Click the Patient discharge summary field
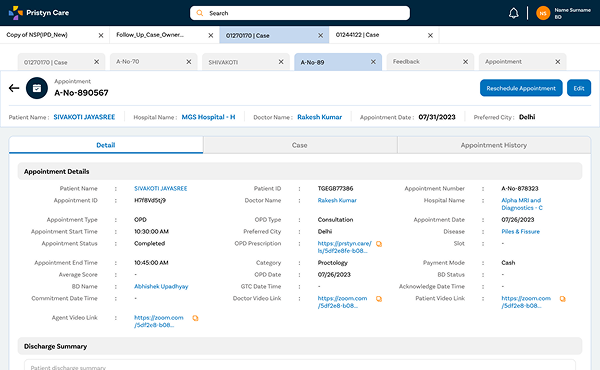600x370 pixels. (300, 365)
